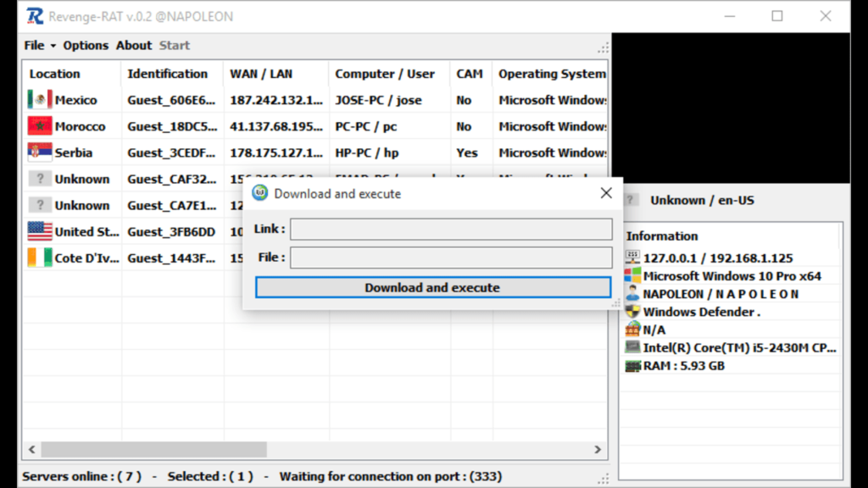The image size is (868, 488).
Task: Select the Guest_CA7E1... identification cell
Action: tap(171, 205)
